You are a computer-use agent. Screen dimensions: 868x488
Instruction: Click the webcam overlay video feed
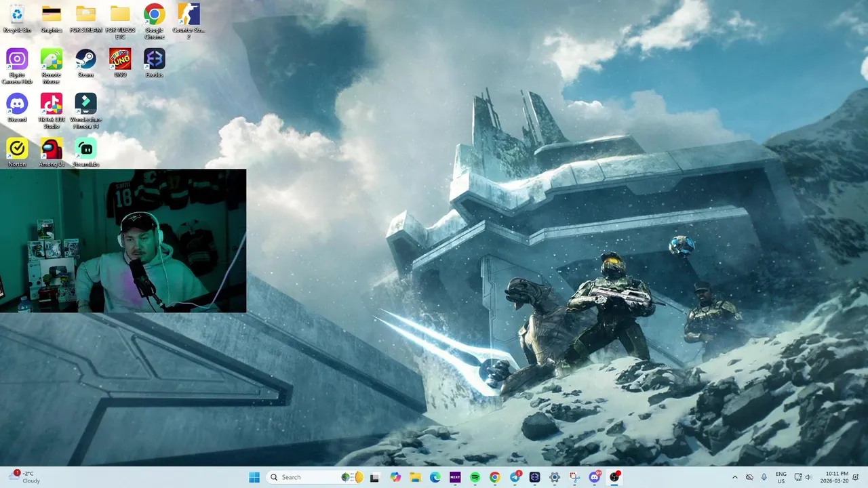click(123, 241)
